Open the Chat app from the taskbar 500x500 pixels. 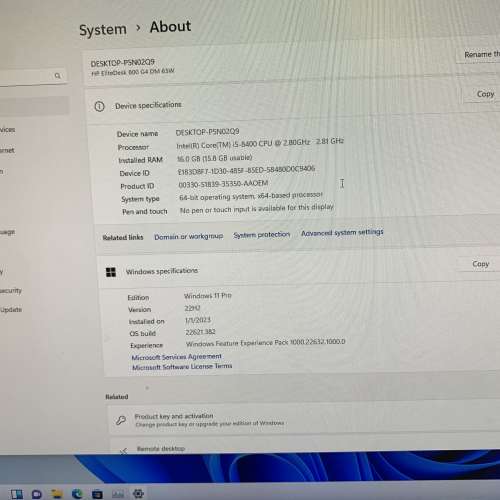[x=37, y=494]
